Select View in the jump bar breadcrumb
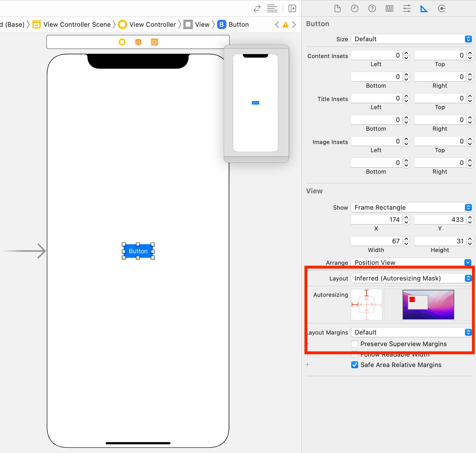This screenshot has width=476, height=453. [202, 24]
